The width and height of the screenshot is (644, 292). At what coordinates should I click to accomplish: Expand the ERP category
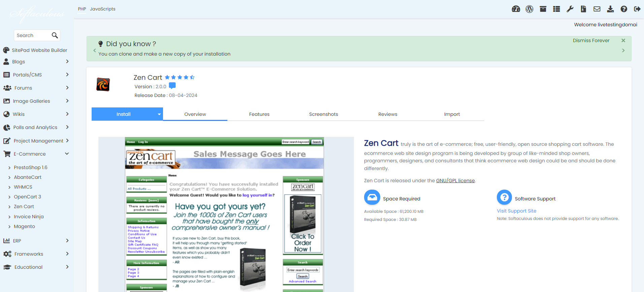point(36,241)
